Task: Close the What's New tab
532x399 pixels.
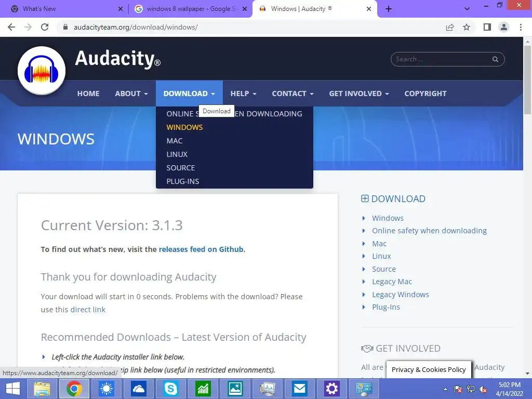Action: [121, 9]
